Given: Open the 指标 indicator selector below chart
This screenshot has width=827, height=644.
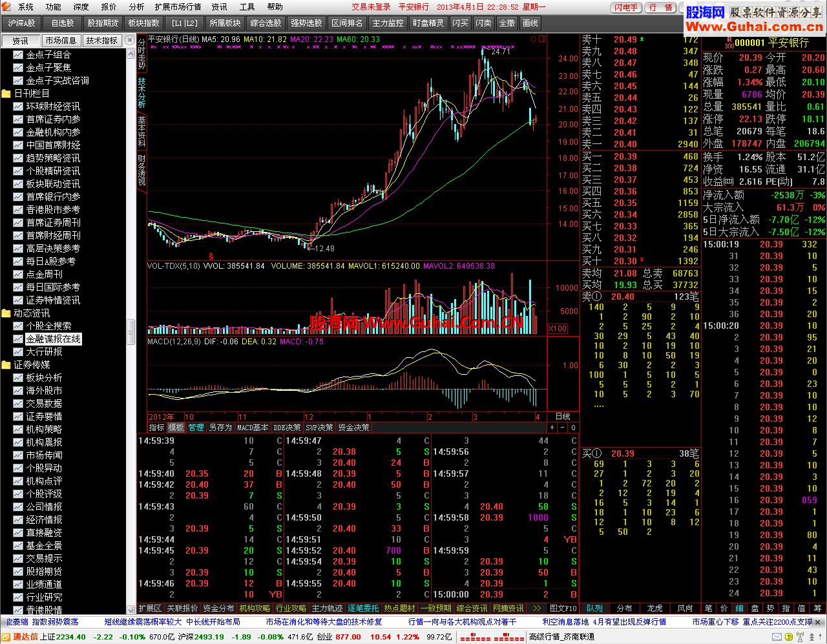Looking at the screenshot, I should [157, 428].
